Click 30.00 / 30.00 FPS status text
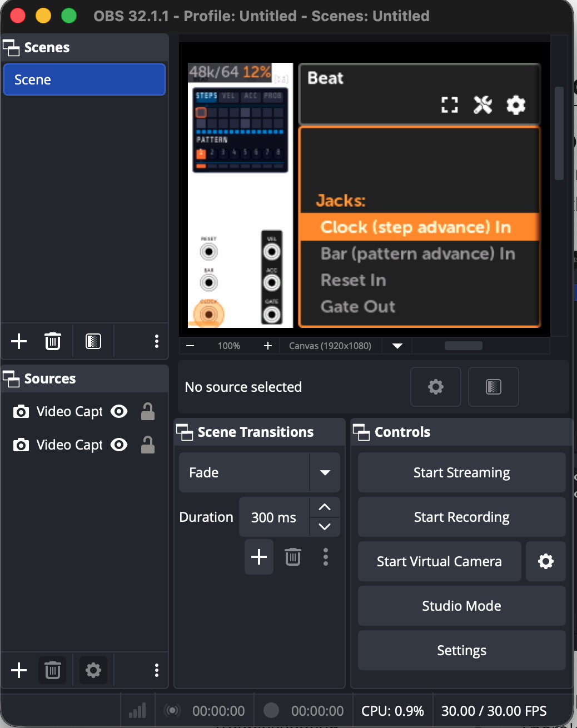The width and height of the screenshot is (577, 728). pos(494,711)
